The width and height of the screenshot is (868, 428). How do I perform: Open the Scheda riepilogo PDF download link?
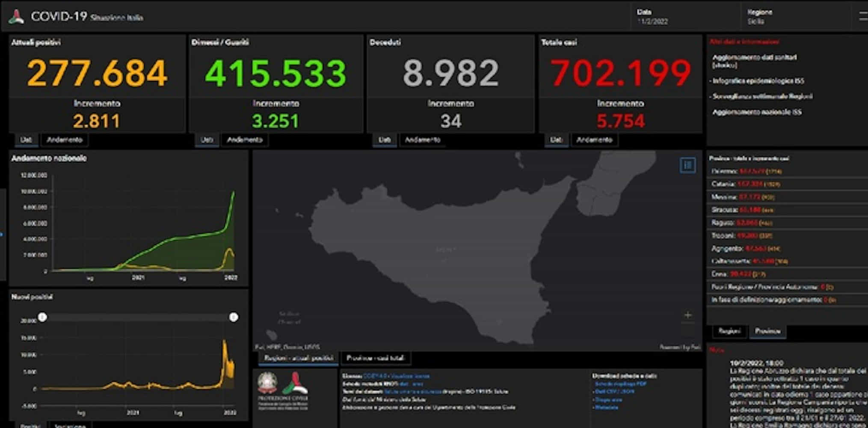pos(620,384)
